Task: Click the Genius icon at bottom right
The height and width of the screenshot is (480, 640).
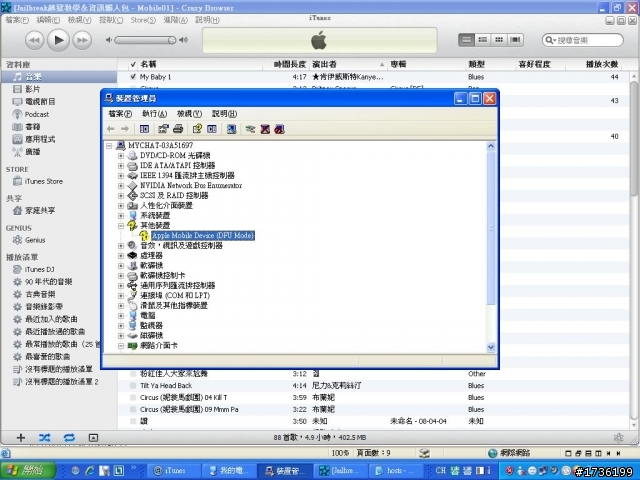Action: pos(618,438)
